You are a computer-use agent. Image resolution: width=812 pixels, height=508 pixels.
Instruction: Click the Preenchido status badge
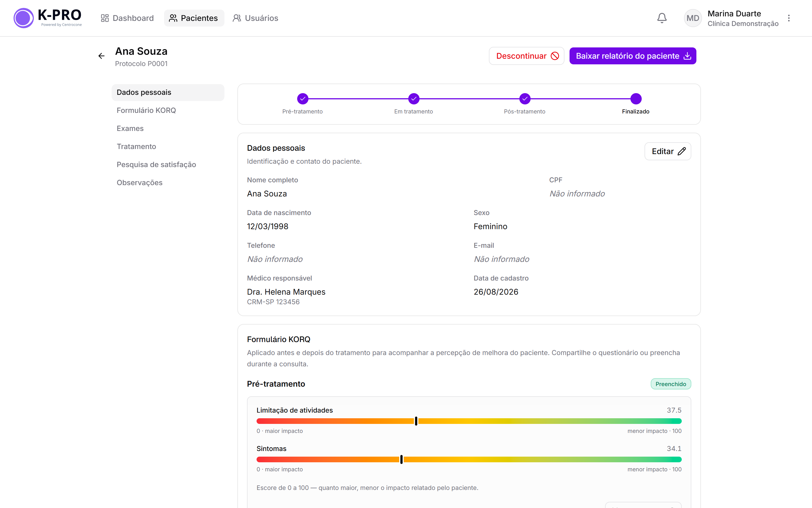670,384
